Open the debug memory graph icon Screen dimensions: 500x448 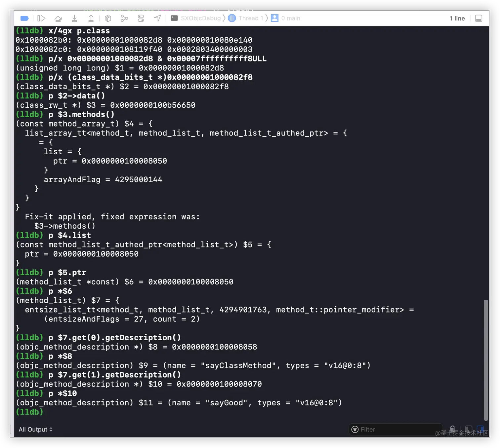124,18
